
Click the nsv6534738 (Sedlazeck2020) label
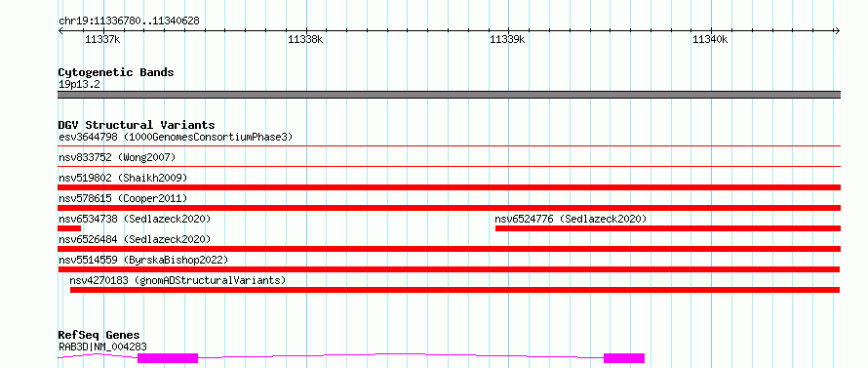coord(135,219)
